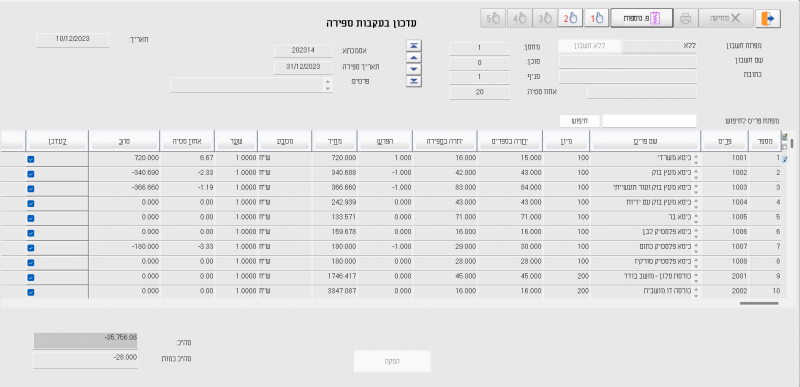The image size is (800, 387).
Task: Jump to last record navigation arrow
Action: 414,82
